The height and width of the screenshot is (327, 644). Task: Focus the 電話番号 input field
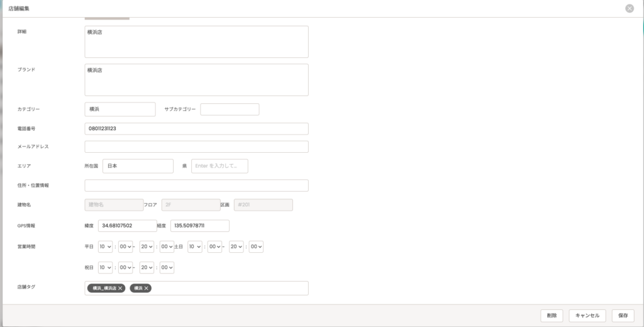point(196,128)
